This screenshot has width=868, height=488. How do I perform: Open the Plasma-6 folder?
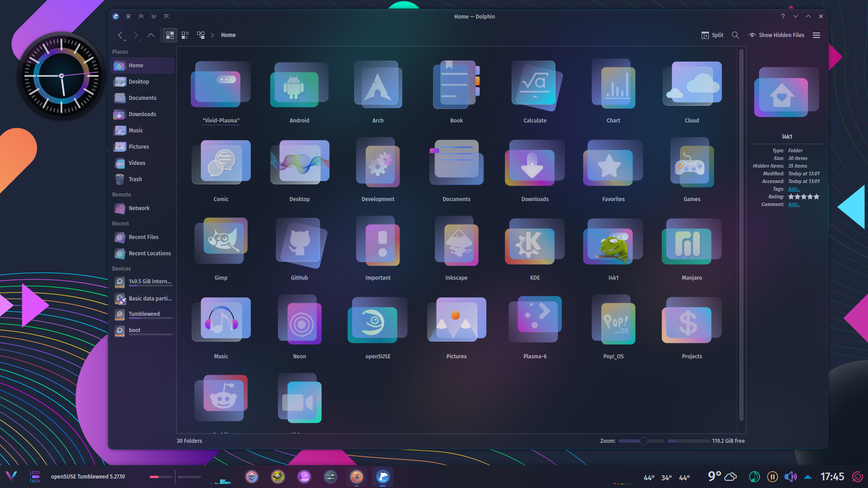tap(535, 328)
